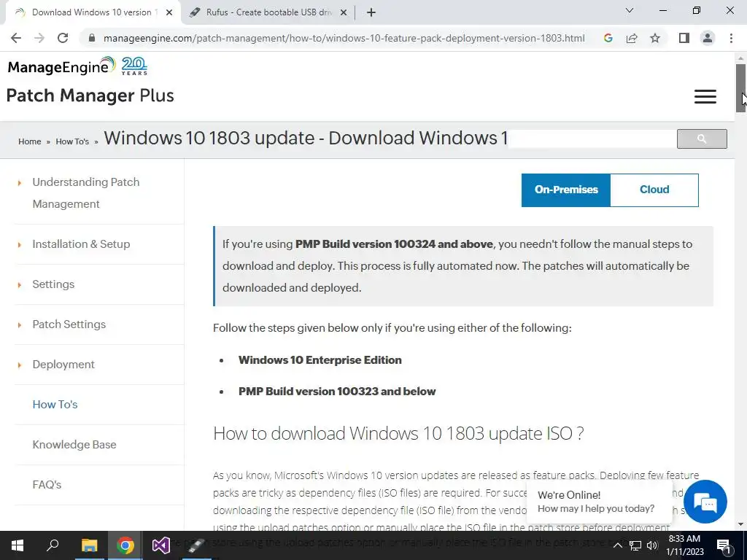Close the Rufus browser tab
This screenshot has height=560, width=747.
click(344, 13)
